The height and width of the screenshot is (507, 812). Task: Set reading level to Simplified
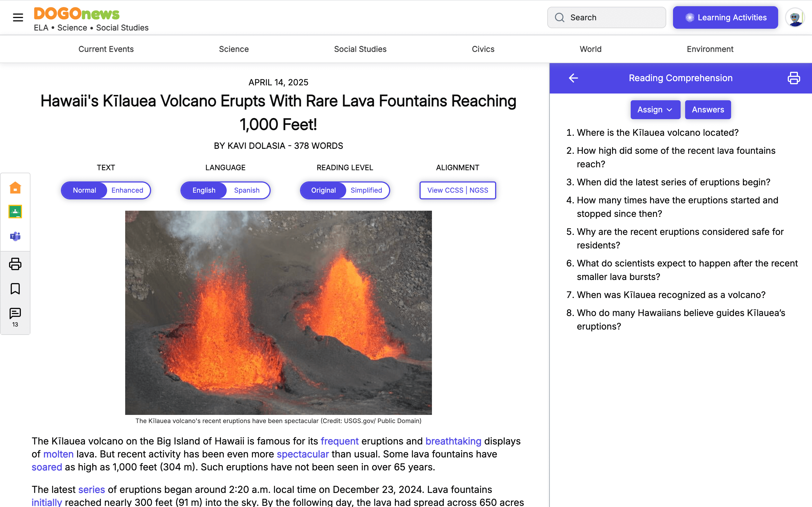pos(366,190)
